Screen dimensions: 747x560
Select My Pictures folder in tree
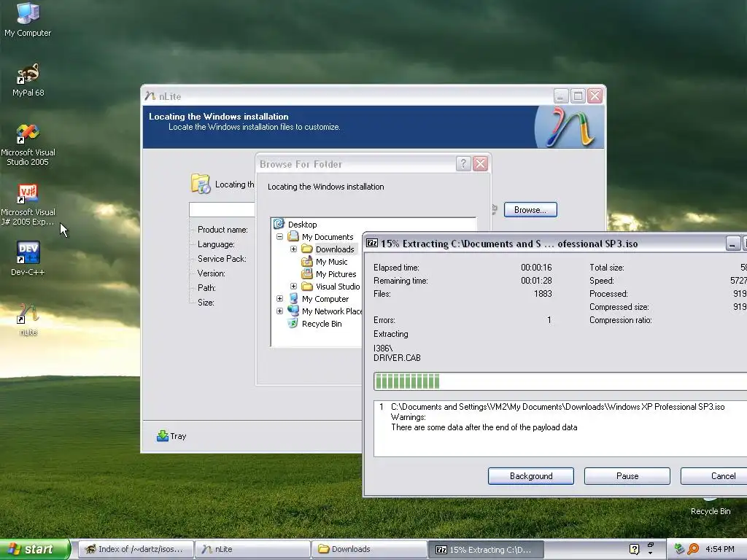click(336, 274)
